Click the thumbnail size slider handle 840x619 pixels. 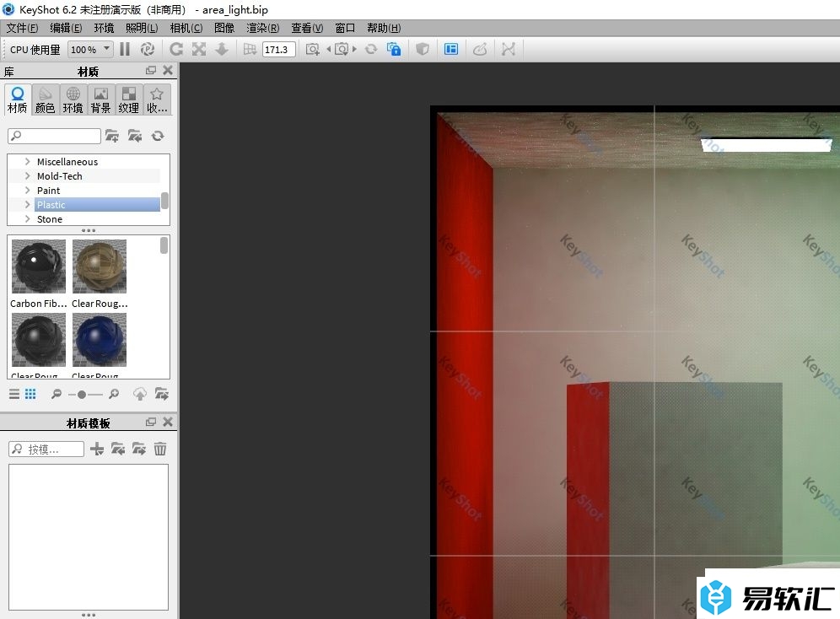click(82, 395)
